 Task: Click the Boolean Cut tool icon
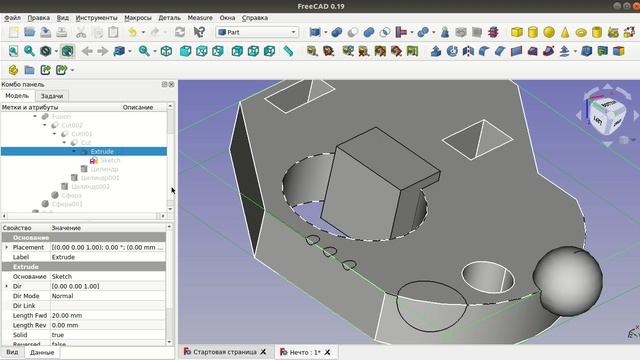(x=353, y=32)
